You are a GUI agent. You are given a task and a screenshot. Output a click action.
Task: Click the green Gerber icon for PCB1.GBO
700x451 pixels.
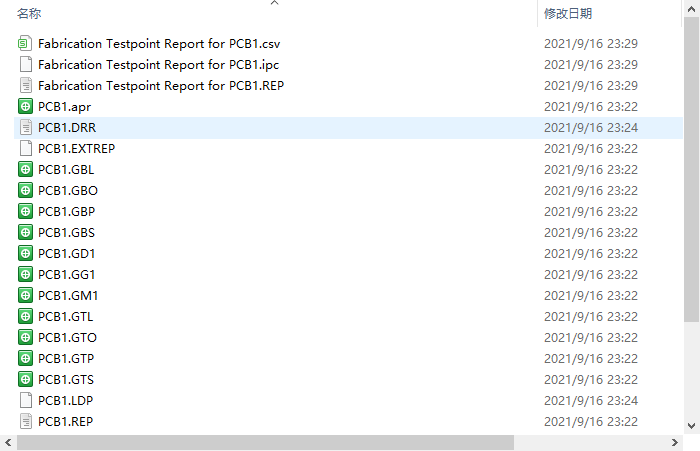(25, 190)
